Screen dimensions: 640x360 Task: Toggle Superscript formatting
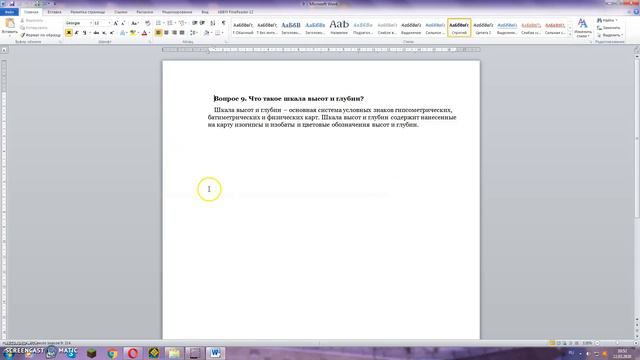(112, 33)
